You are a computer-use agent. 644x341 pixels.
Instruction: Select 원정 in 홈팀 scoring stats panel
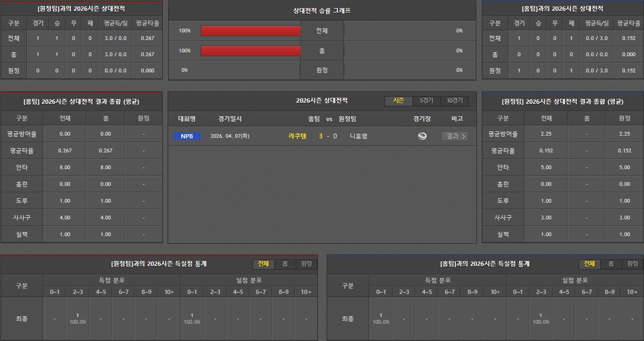pyautogui.click(x=633, y=264)
